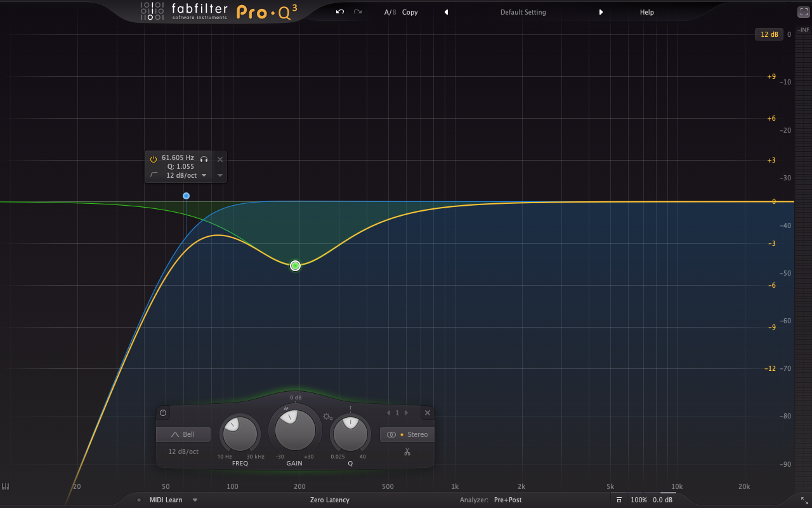Screen dimensions: 812x508
Task: Click the Copy button next to A/B
Action: coord(410,12)
